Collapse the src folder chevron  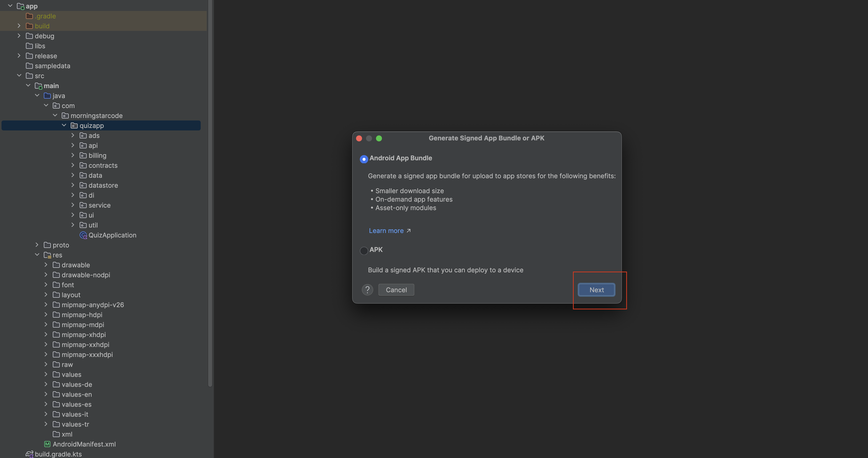click(x=19, y=75)
